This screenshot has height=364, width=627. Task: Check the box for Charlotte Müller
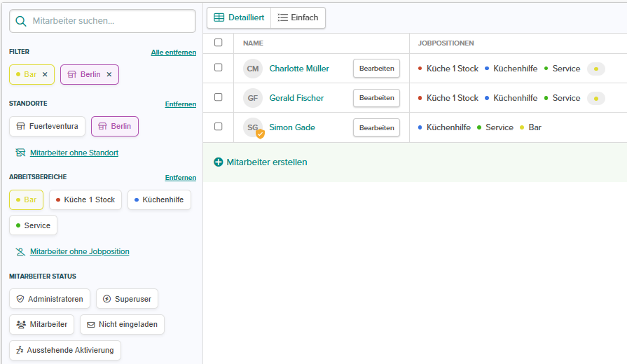point(219,68)
